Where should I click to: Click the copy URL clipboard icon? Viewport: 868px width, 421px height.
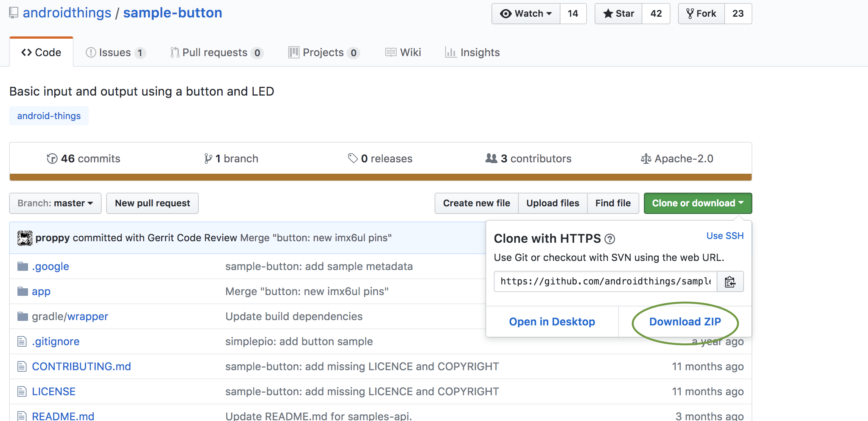(x=730, y=282)
